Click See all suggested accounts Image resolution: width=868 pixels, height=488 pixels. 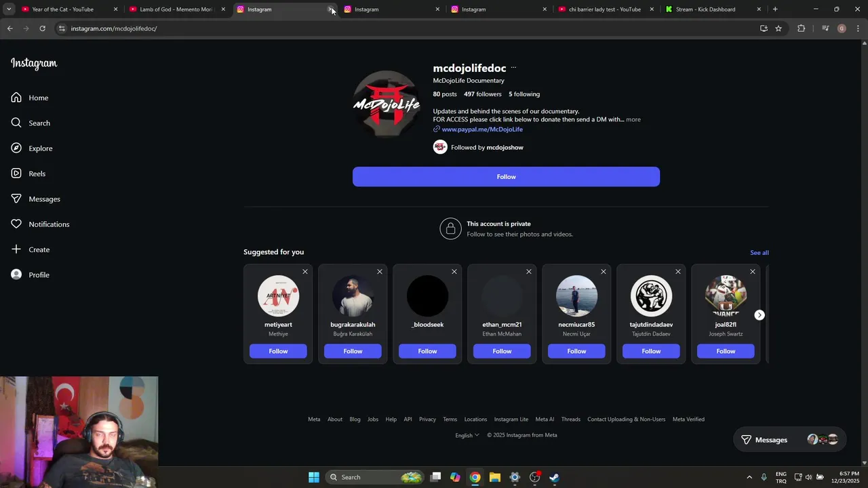(759, 252)
